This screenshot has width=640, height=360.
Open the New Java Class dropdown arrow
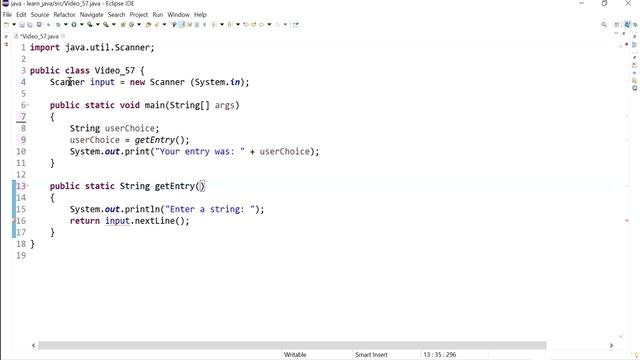139,24
